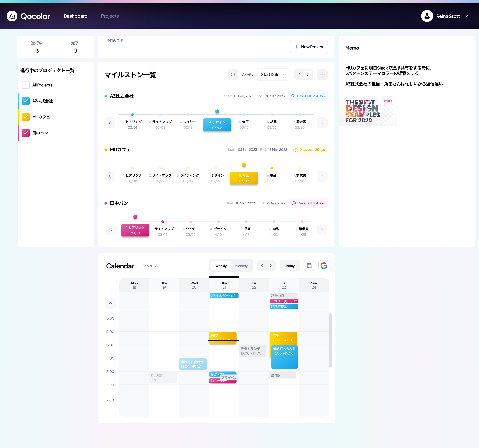
Task: Check the All Projects checkbox
Action: (26, 85)
